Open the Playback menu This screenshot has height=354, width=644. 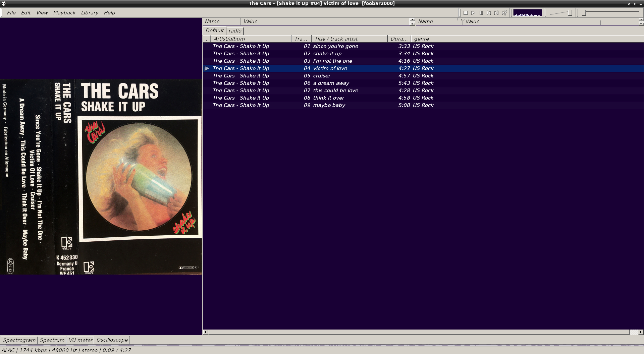pyautogui.click(x=64, y=13)
